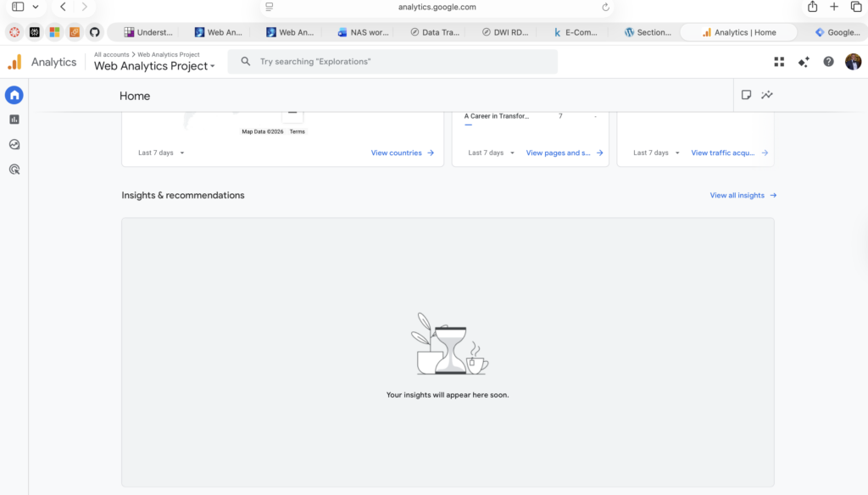Image resolution: width=868 pixels, height=495 pixels.
Task: Click the Home icon in left sidebar
Action: pos(14,95)
